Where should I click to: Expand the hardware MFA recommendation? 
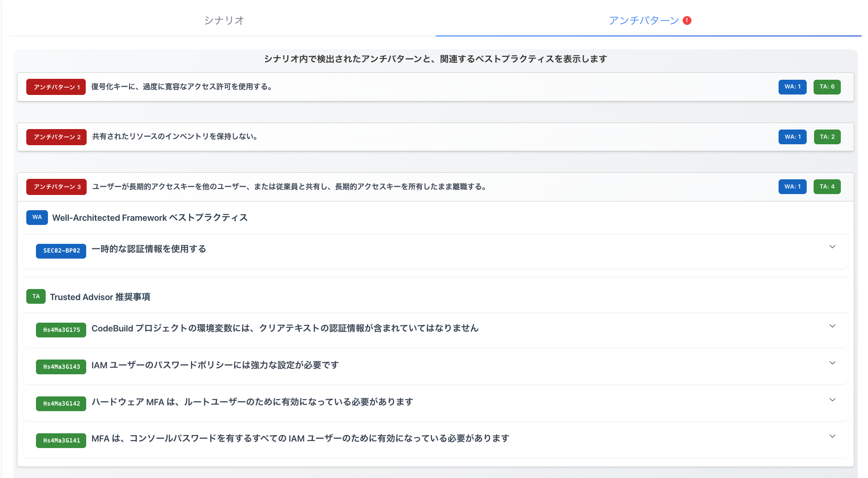pos(832,400)
